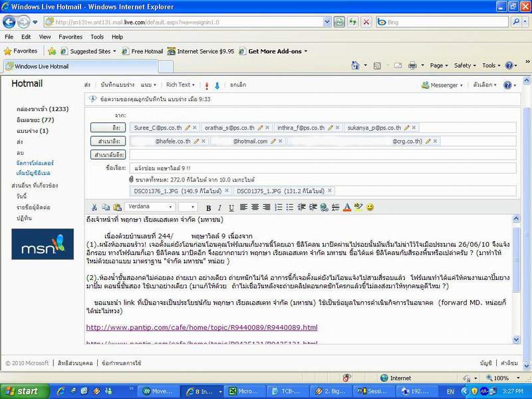Open the 100% zoom level control
The height and width of the screenshot is (399, 532).
click(503, 378)
